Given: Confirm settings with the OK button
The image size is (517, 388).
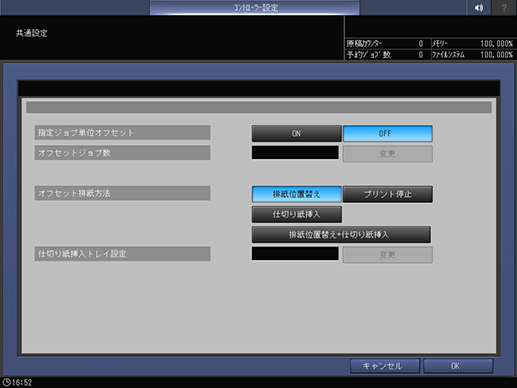Looking at the screenshot, I should click(x=458, y=366).
